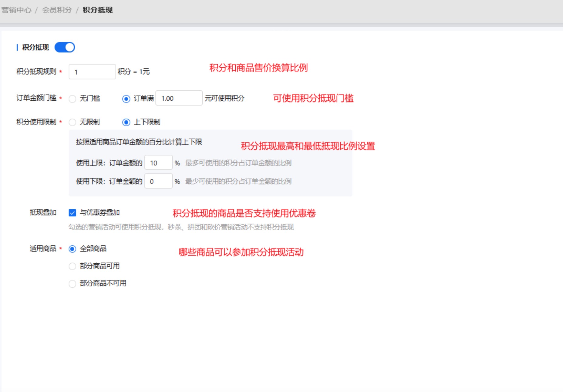Select the 无门槛 radio option
This screenshot has height=392, width=563.
72,99
